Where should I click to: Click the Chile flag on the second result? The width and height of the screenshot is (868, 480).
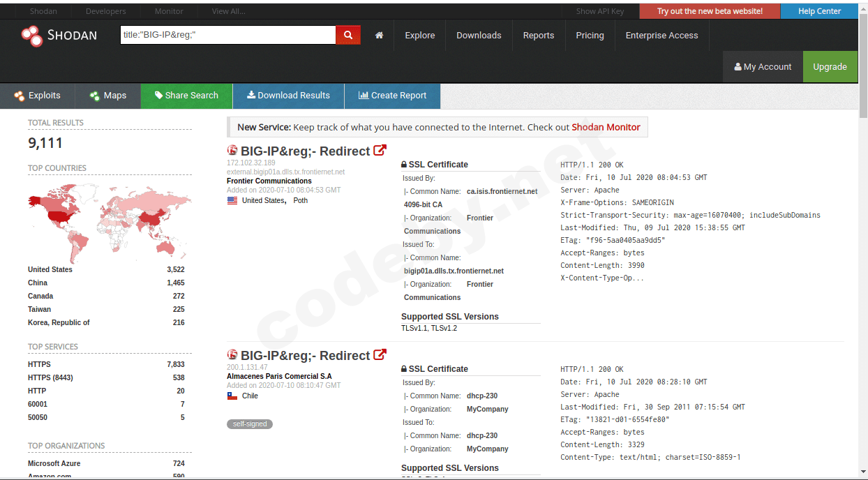(231, 395)
